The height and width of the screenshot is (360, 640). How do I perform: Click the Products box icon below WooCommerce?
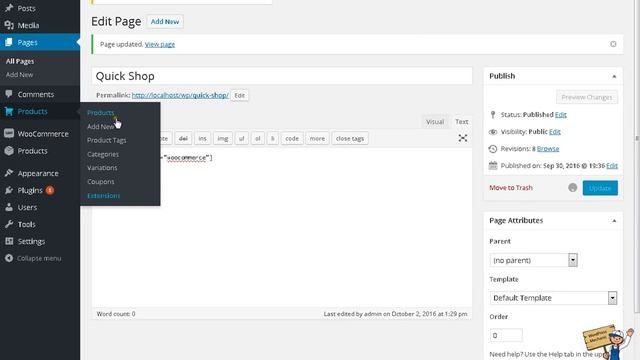[9, 151]
